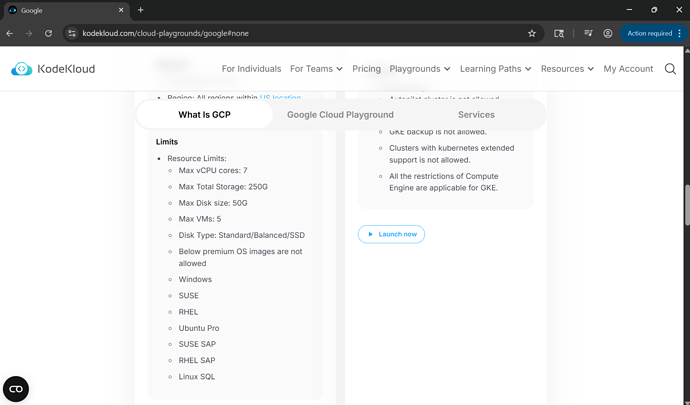
Task: Open the browser profile icon
Action: pyautogui.click(x=608, y=33)
